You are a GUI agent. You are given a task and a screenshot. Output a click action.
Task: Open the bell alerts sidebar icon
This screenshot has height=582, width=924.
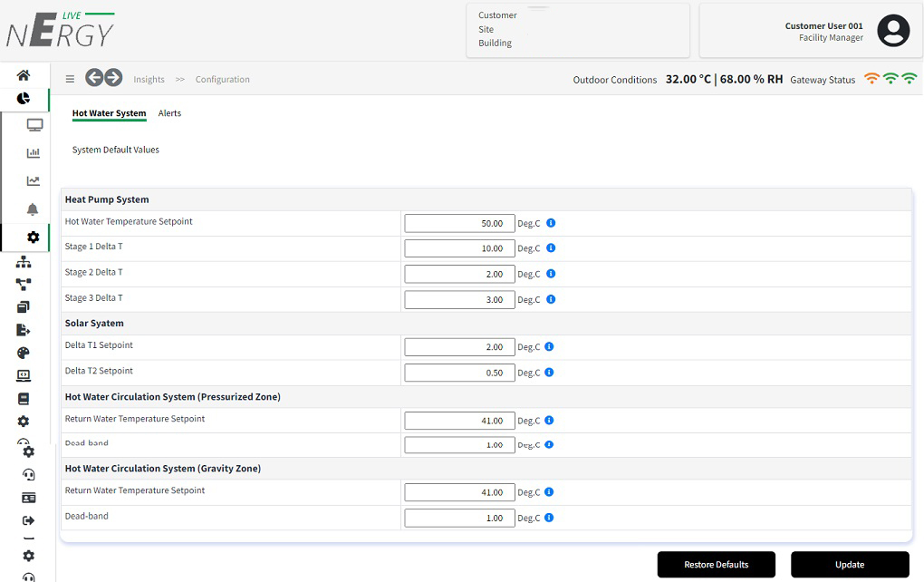coord(33,209)
